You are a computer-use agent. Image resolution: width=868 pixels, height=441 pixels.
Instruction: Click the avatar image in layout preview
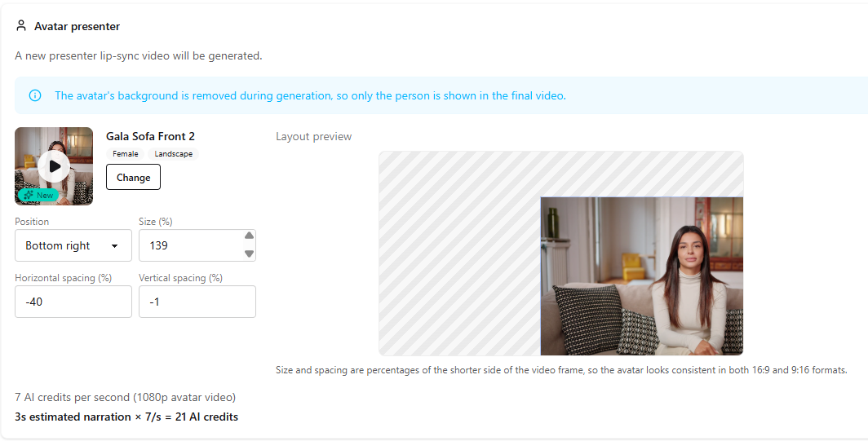point(641,276)
